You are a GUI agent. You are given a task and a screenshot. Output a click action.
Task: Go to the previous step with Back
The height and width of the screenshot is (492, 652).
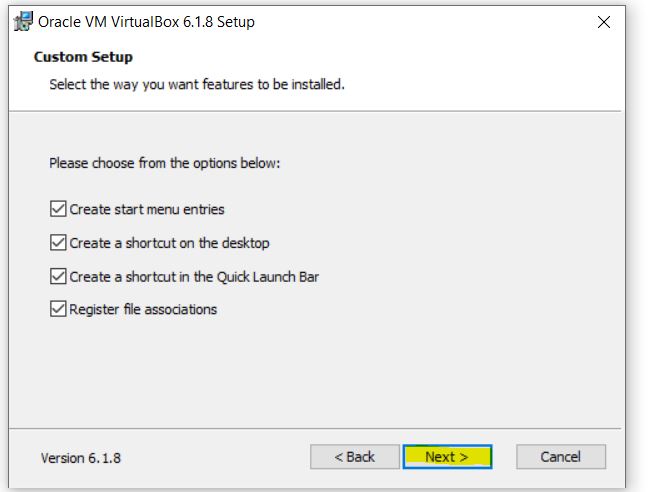pos(354,457)
